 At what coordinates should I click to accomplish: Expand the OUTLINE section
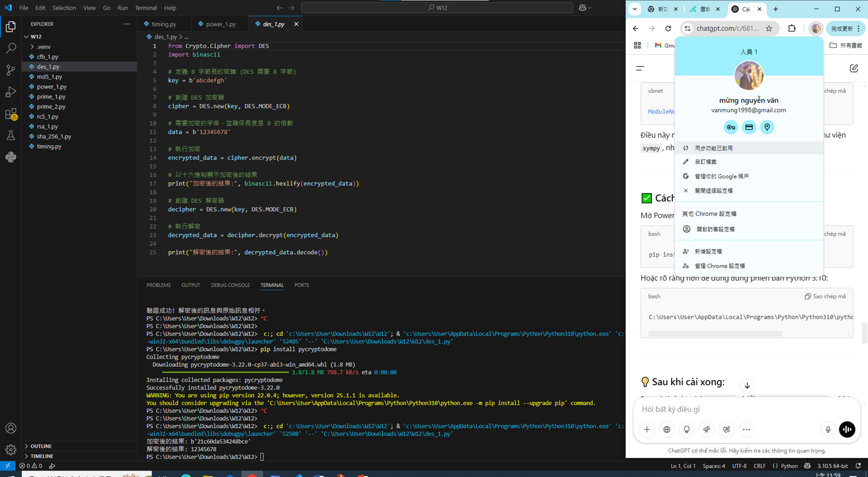coord(41,446)
